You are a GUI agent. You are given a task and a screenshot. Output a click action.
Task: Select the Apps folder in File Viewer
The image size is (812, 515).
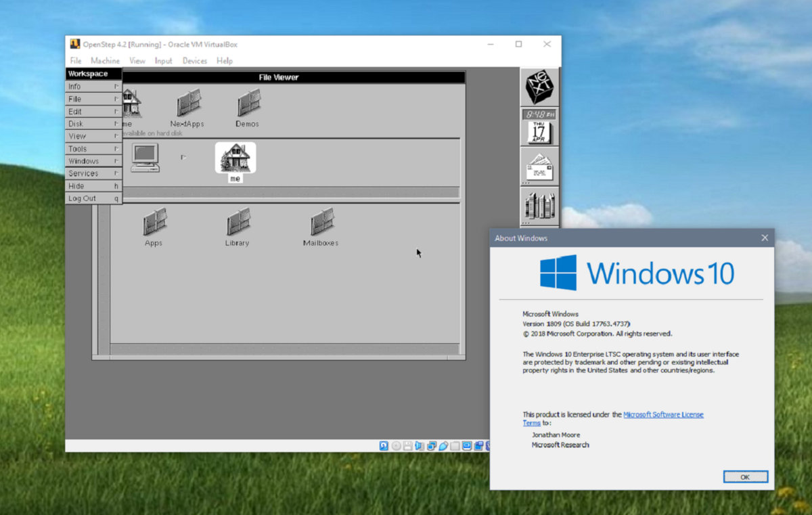154,222
